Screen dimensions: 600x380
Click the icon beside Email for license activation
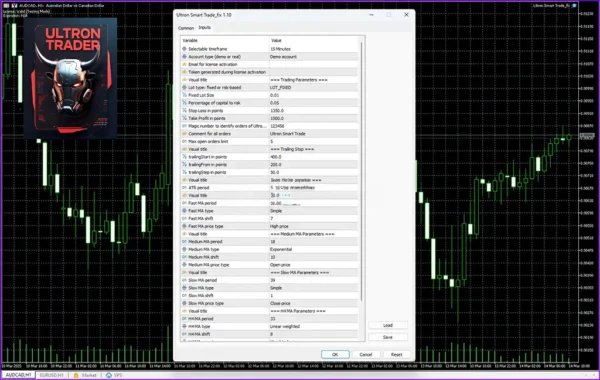pos(184,64)
